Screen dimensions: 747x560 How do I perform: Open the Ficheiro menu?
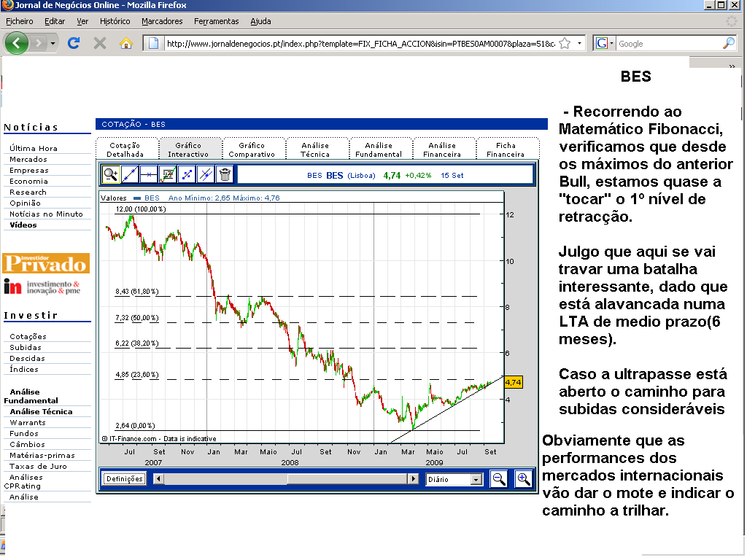20,21
